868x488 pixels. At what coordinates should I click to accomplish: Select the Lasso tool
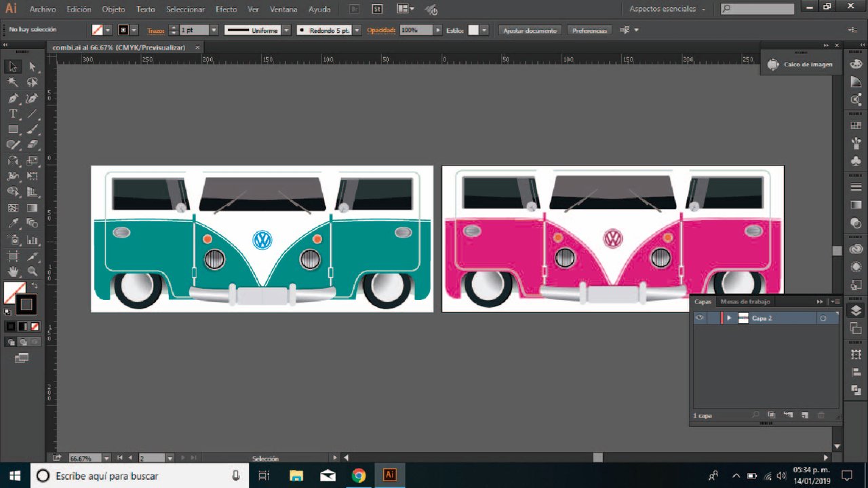[x=32, y=82]
